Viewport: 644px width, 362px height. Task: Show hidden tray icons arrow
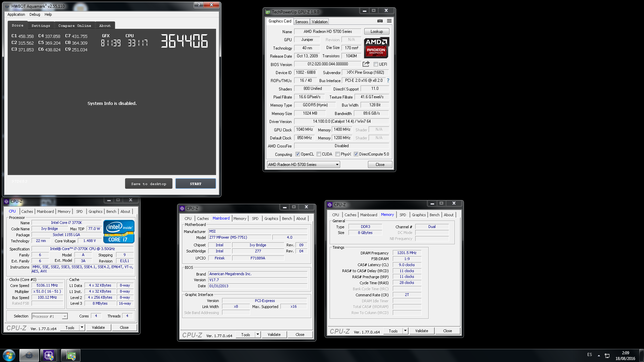pos(599,355)
